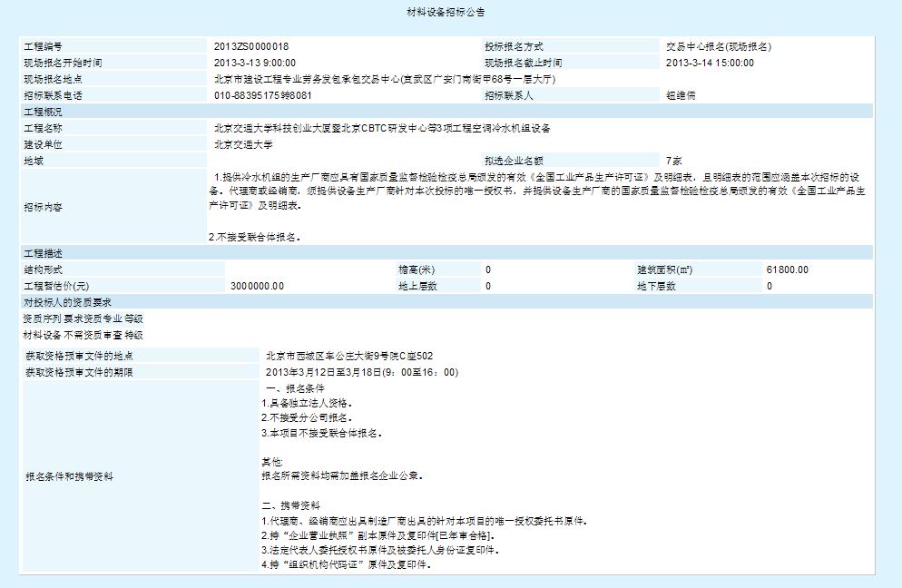The image size is (902, 588).
Task: Click the 地上层数 label
Action: tap(417, 286)
